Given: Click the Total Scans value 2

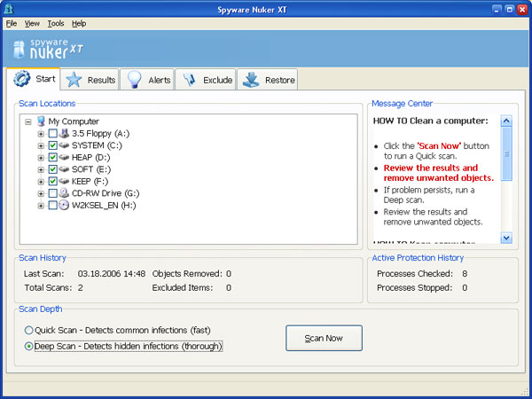Looking at the screenshot, I should (81, 287).
